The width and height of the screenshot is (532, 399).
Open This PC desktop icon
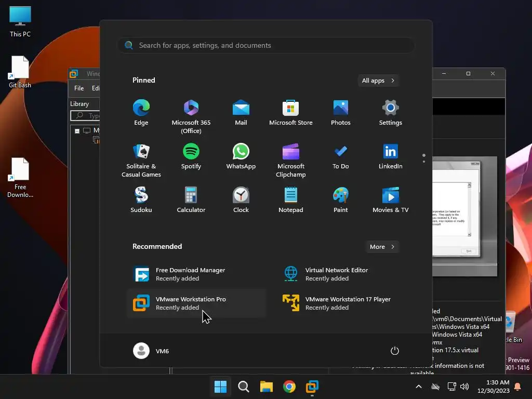[x=20, y=22]
